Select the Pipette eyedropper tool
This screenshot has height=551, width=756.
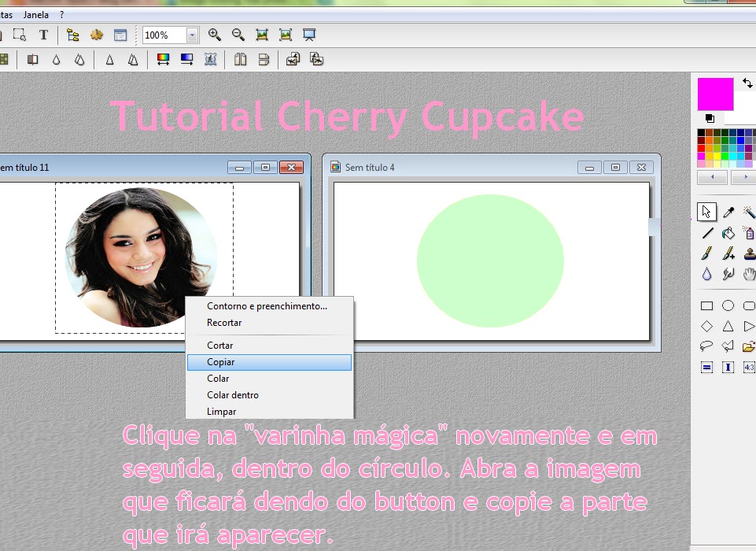pyautogui.click(x=728, y=212)
